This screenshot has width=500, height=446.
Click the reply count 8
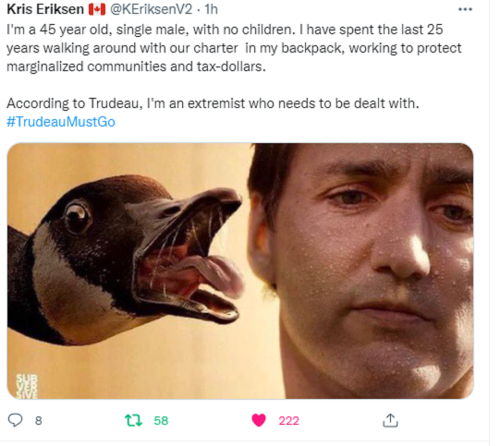[39, 421]
